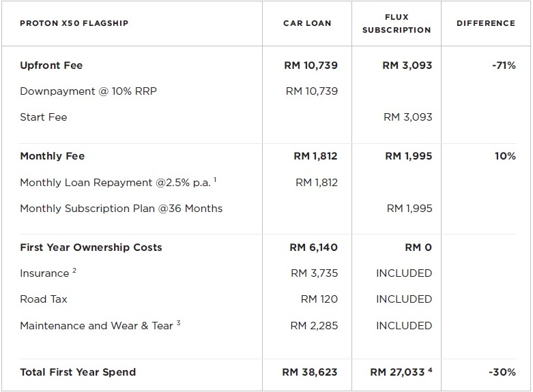Click the PROTON X50 FLAGSHIP header
Image resolution: width=533 pixels, height=392 pixels.
[x=74, y=23]
